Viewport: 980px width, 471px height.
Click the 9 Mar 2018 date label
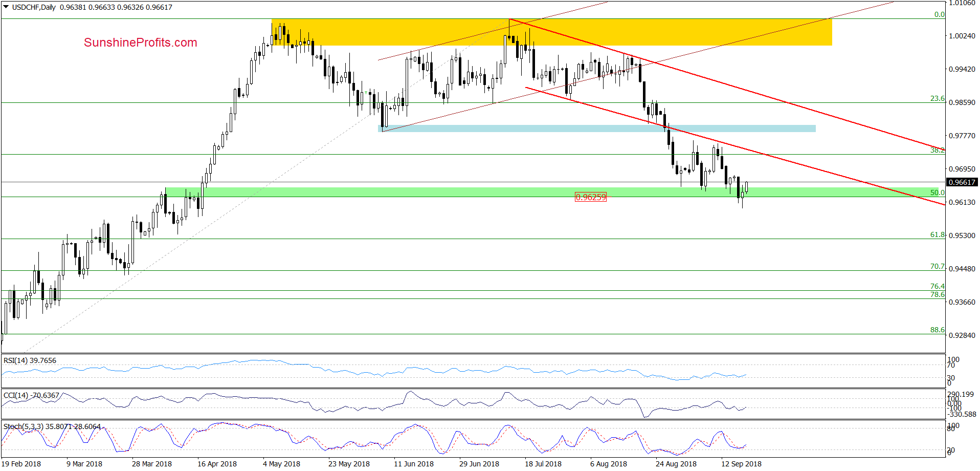(x=84, y=464)
